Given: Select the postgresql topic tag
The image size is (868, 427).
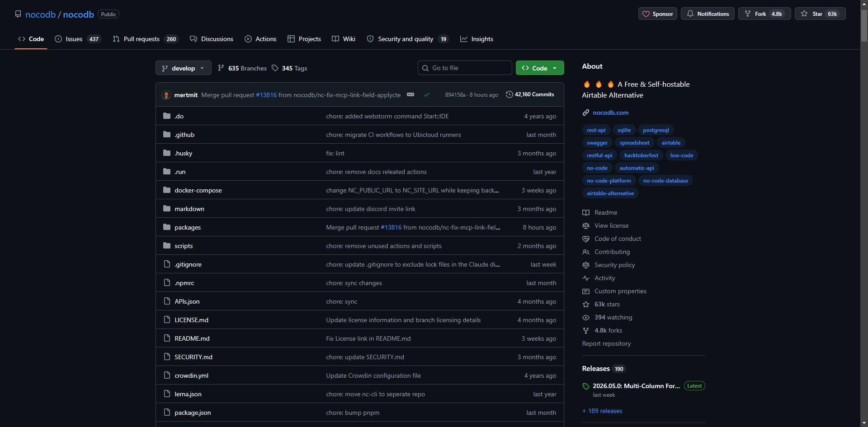Looking at the screenshot, I should [656, 130].
